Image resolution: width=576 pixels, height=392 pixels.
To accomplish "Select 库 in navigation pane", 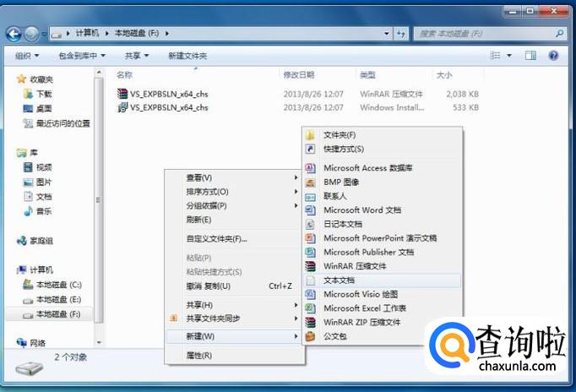I will [x=27, y=152].
